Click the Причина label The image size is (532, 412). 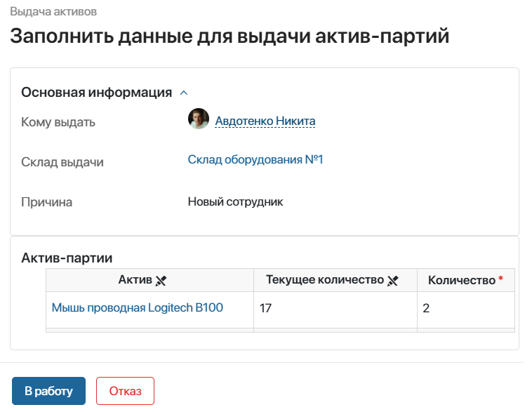click(x=47, y=202)
